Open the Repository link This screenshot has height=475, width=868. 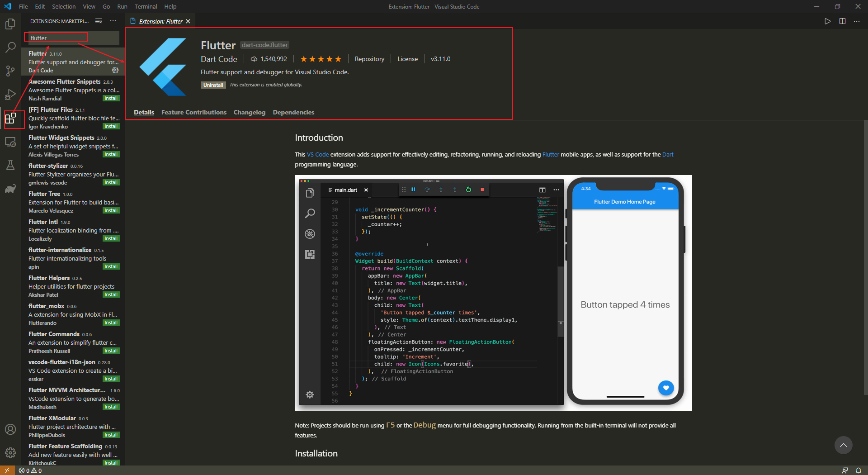[x=369, y=59]
